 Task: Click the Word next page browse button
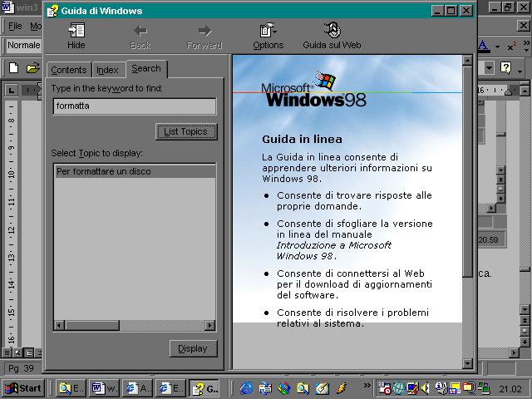tap(525, 342)
